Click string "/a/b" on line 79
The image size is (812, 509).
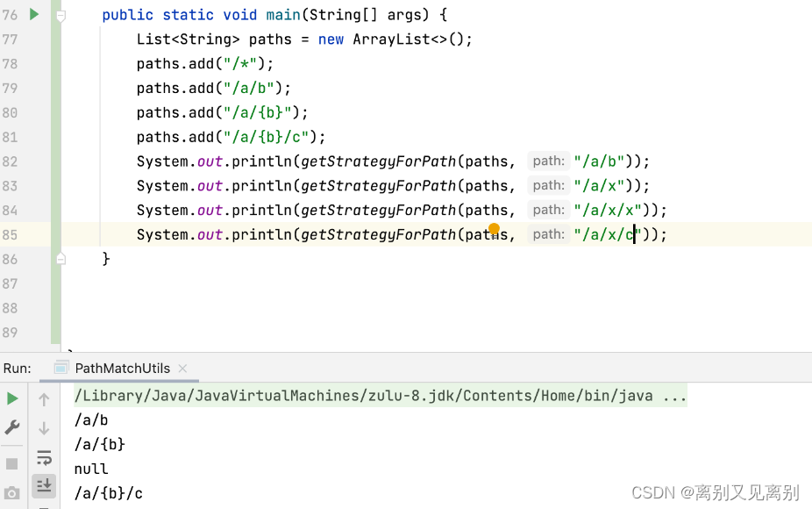pos(248,88)
